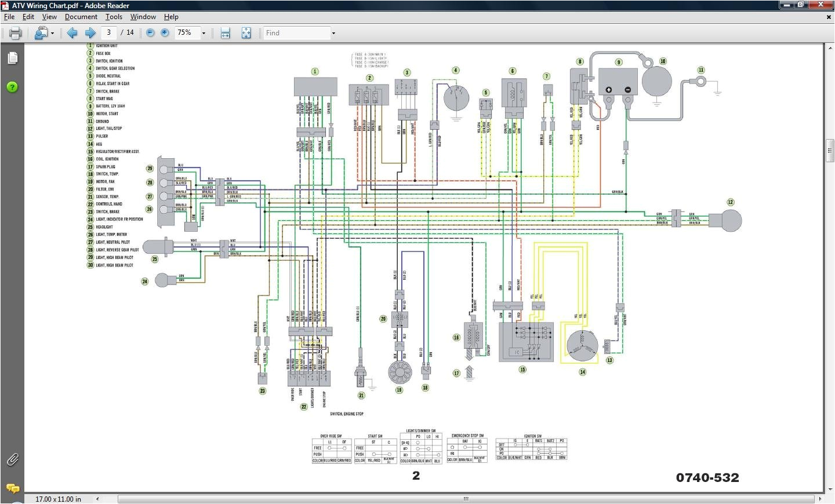Click the page number field showing 3
Image resolution: width=835 pixels, height=504 pixels.
108,33
